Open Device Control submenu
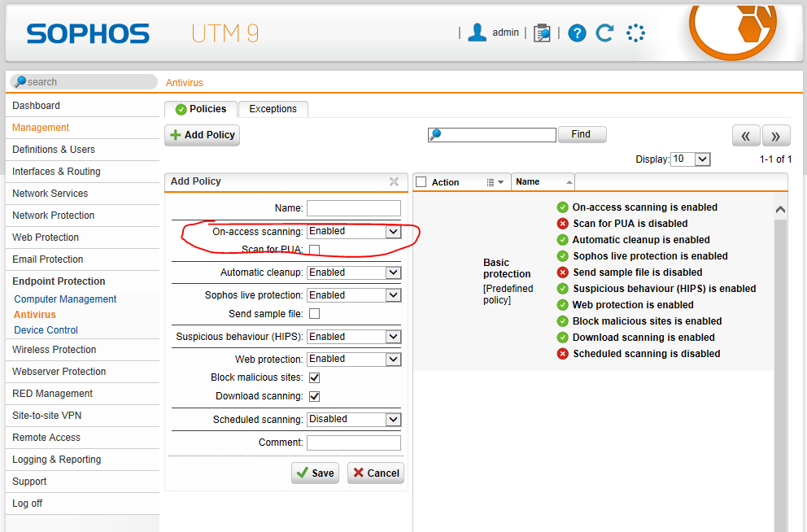Image resolution: width=807 pixels, height=532 pixels. pyautogui.click(x=46, y=330)
